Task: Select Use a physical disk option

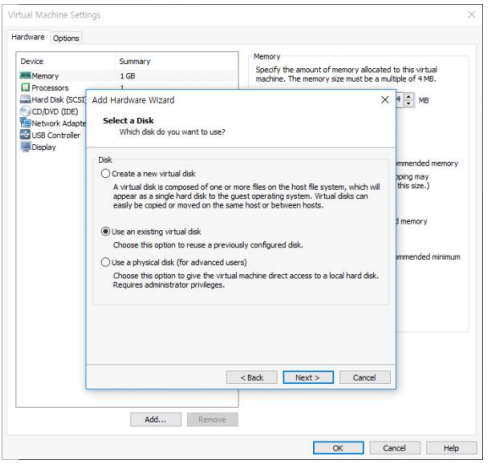Action: 105,262
